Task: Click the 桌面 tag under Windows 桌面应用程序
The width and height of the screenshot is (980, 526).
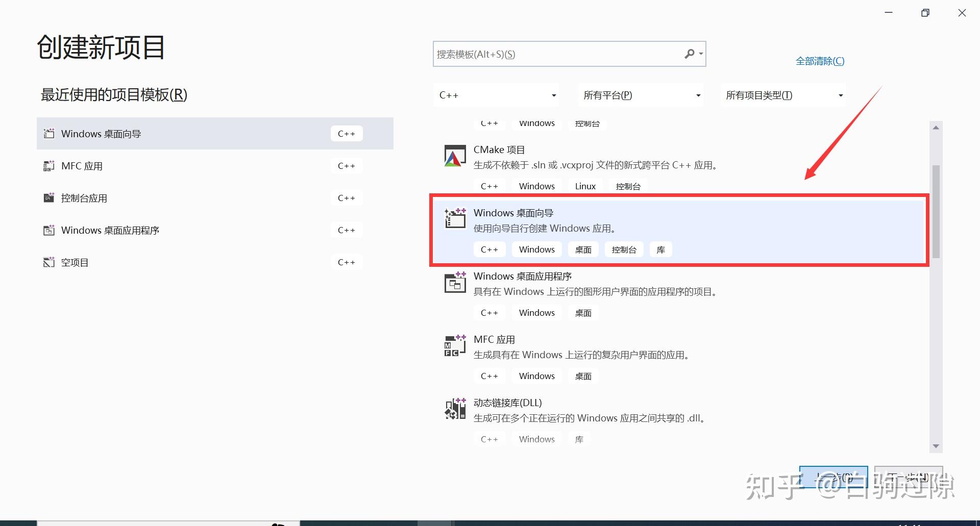Action: pos(583,313)
